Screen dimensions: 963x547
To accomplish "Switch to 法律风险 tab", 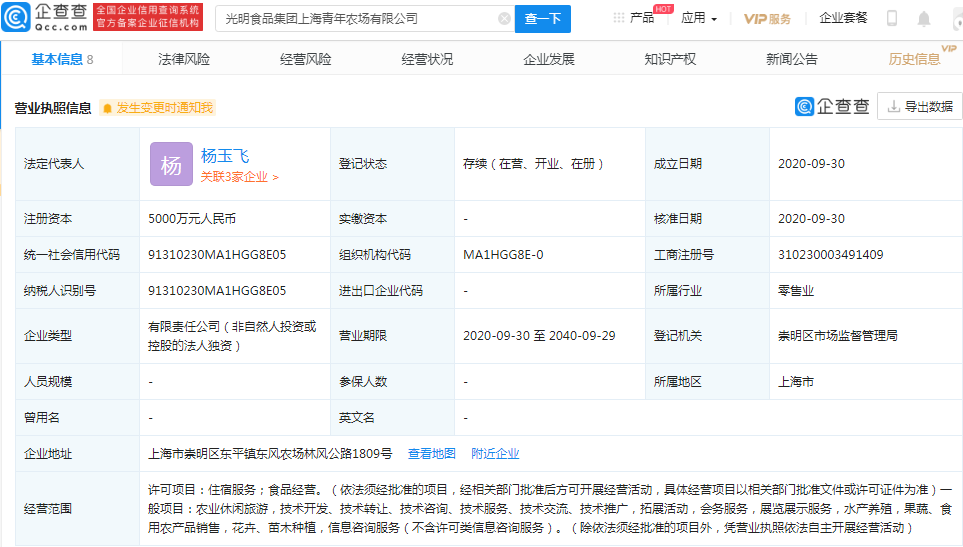I will click(184, 59).
